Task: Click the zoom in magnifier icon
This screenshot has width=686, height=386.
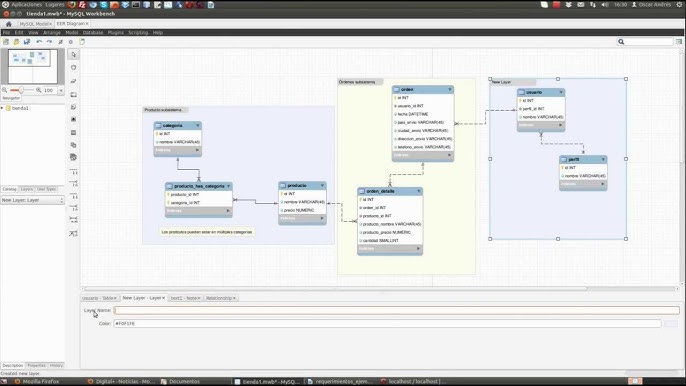Action: [38, 90]
